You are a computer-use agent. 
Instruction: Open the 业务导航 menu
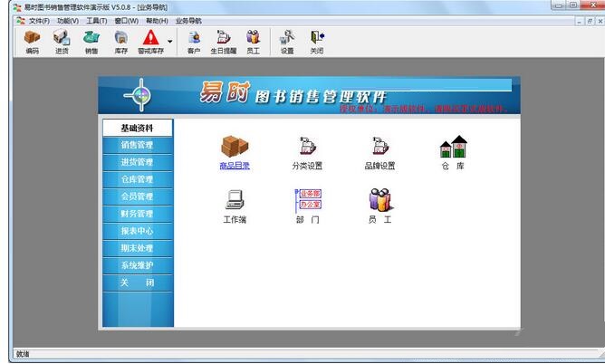(x=188, y=21)
